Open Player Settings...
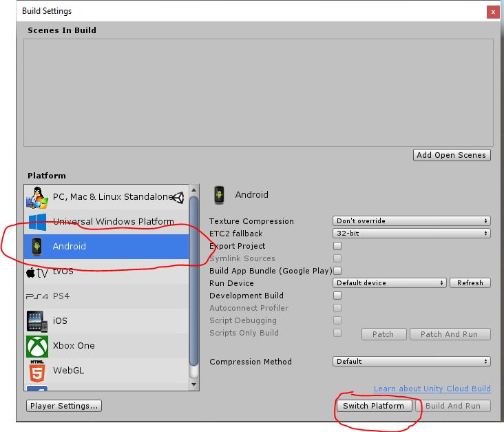 click(x=64, y=406)
